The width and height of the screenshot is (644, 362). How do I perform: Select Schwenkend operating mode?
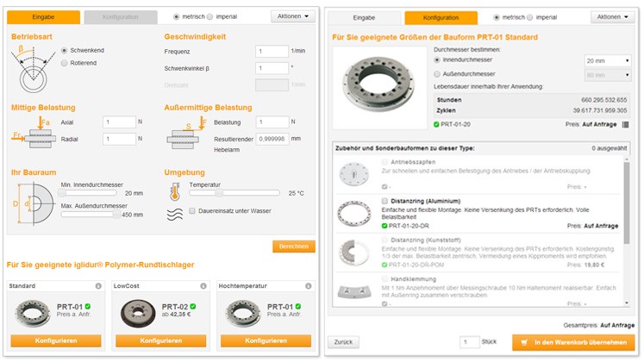click(x=64, y=51)
